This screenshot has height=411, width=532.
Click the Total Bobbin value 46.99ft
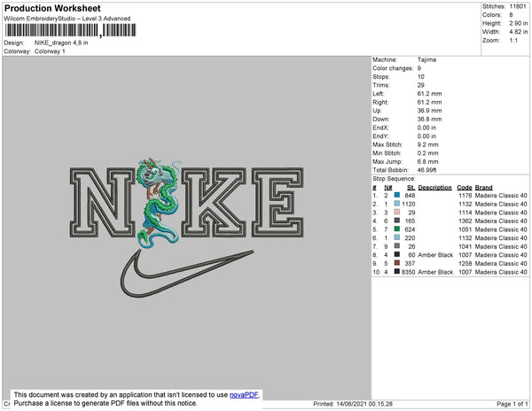tap(426, 170)
